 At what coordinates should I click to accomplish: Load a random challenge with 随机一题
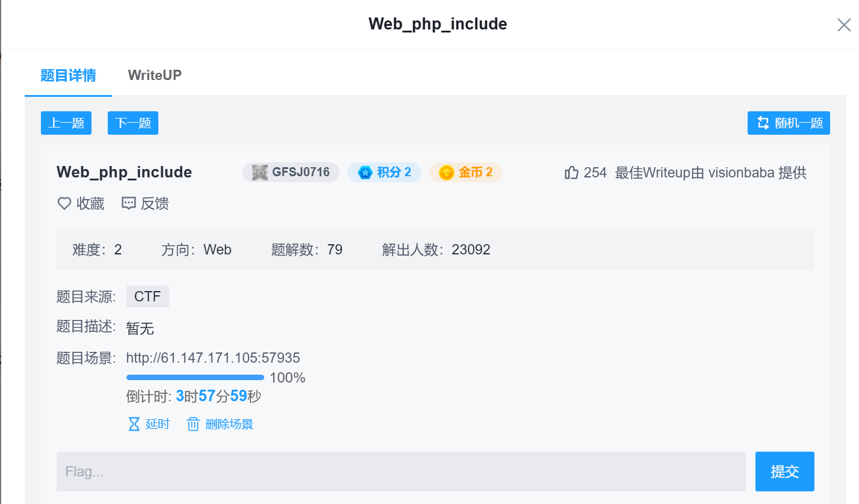point(789,123)
